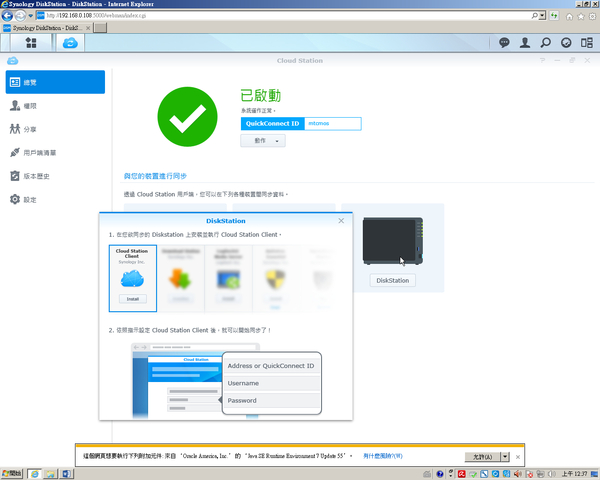The image size is (600, 480).
Task: Click the red antivirus tray icon
Action: click(x=461, y=474)
